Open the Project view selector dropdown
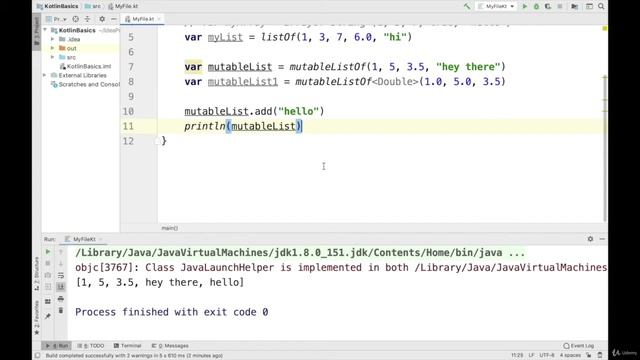This screenshot has width=640, height=360. click(56, 19)
